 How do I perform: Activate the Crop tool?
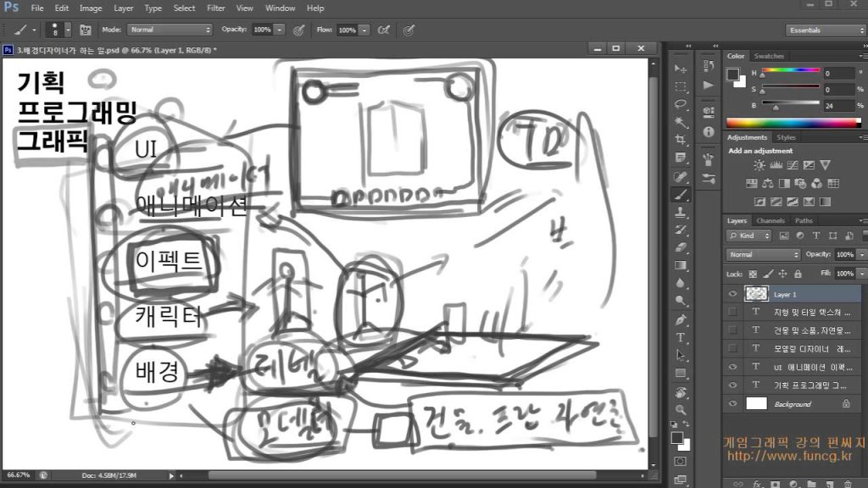(680, 140)
